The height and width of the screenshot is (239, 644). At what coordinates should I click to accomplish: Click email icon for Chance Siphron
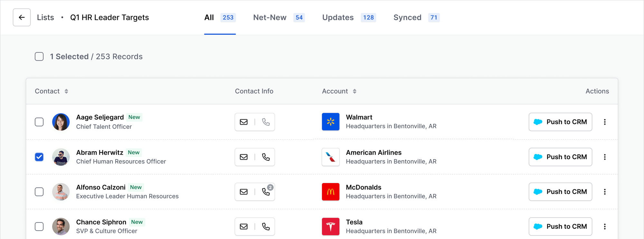244,226
